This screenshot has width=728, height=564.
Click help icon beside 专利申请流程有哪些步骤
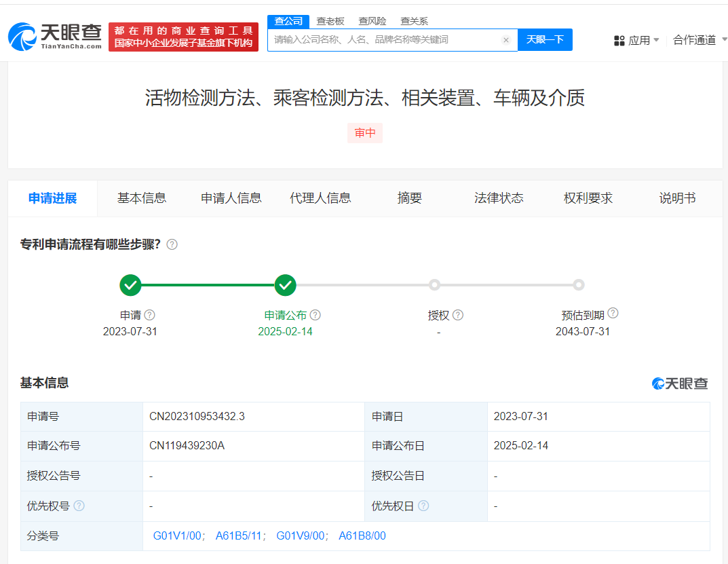[x=172, y=244]
